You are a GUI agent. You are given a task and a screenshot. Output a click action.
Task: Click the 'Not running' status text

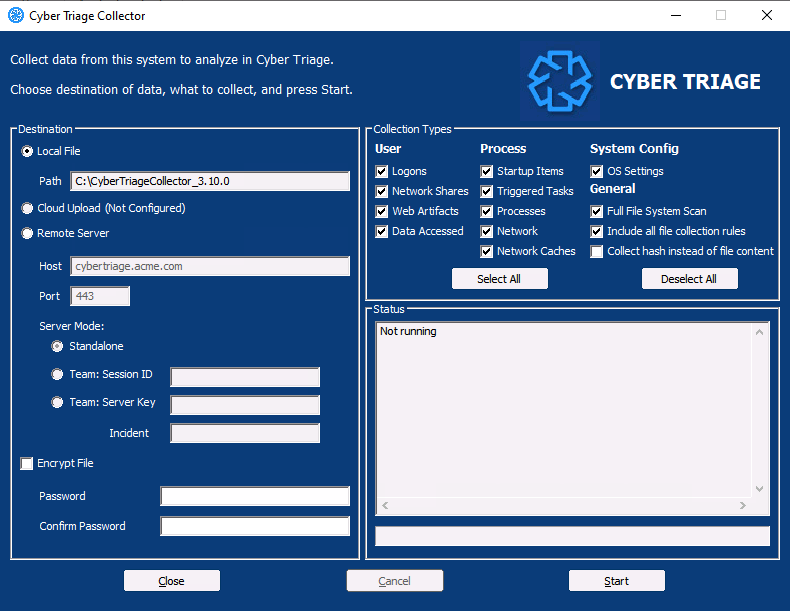(408, 331)
